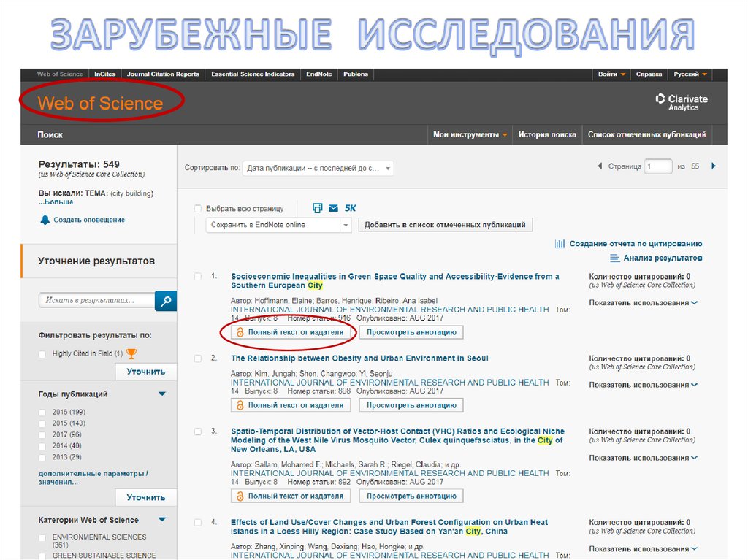This screenshot has width=748, height=560.
Task: Click 'Создание отчета по цитированию' link
Action: [636, 244]
